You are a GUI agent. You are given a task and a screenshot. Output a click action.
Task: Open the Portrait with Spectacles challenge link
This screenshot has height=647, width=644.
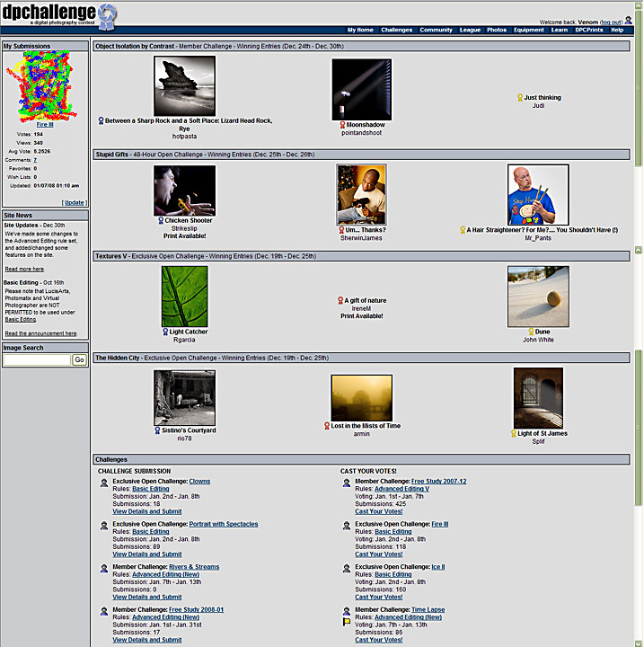click(x=223, y=524)
